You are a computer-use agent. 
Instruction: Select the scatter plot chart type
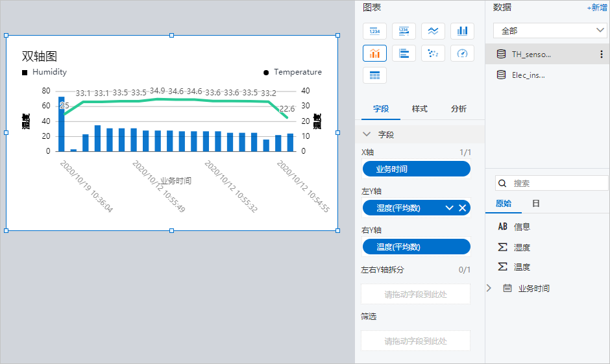(x=433, y=53)
